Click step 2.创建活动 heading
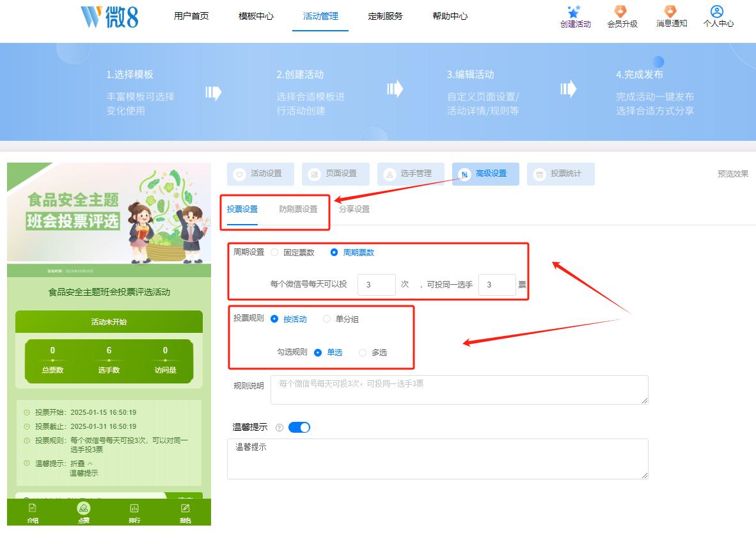Screen dimensions: 756x539 click(300, 75)
